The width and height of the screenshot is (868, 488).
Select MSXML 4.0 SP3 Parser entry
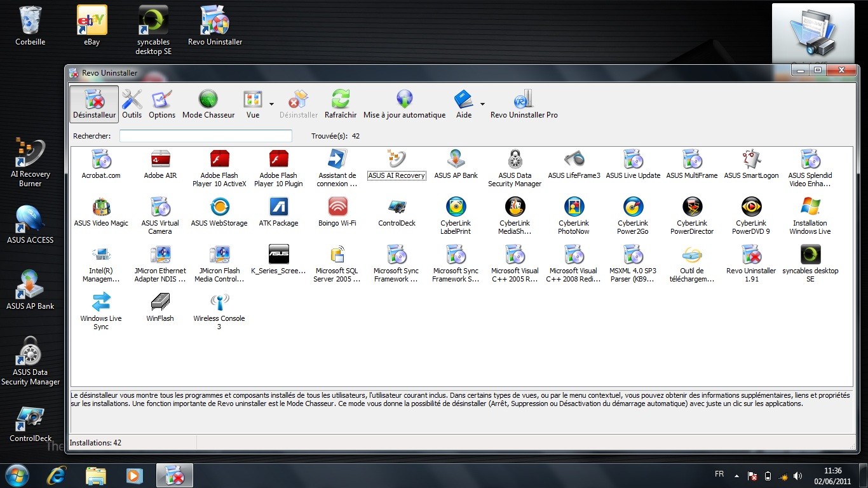(x=633, y=264)
